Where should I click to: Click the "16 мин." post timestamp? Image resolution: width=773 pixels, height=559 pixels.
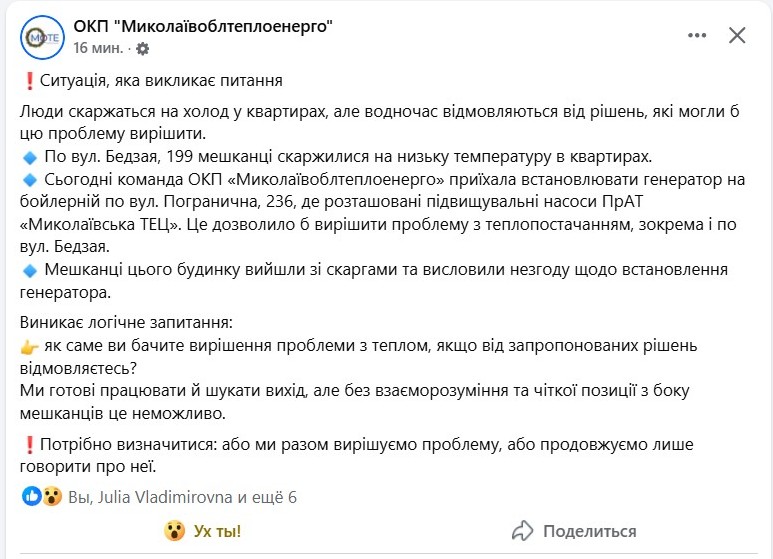click(98, 48)
